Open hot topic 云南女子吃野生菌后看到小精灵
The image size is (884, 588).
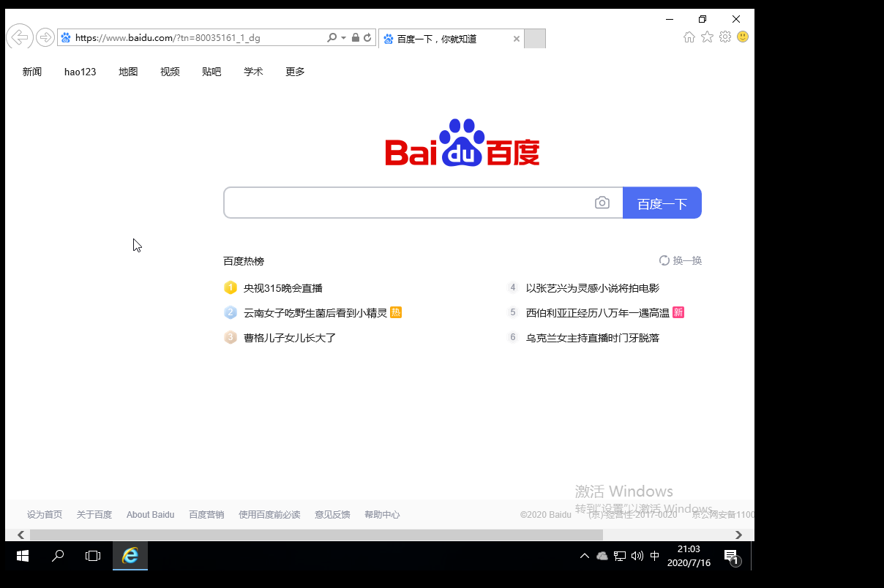pos(315,313)
